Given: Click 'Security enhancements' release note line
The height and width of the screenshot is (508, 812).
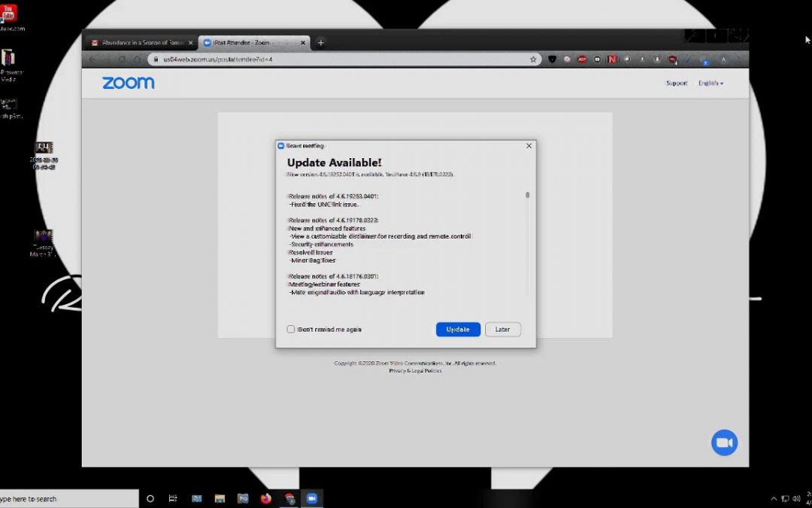Looking at the screenshot, I should click(322, 244).
